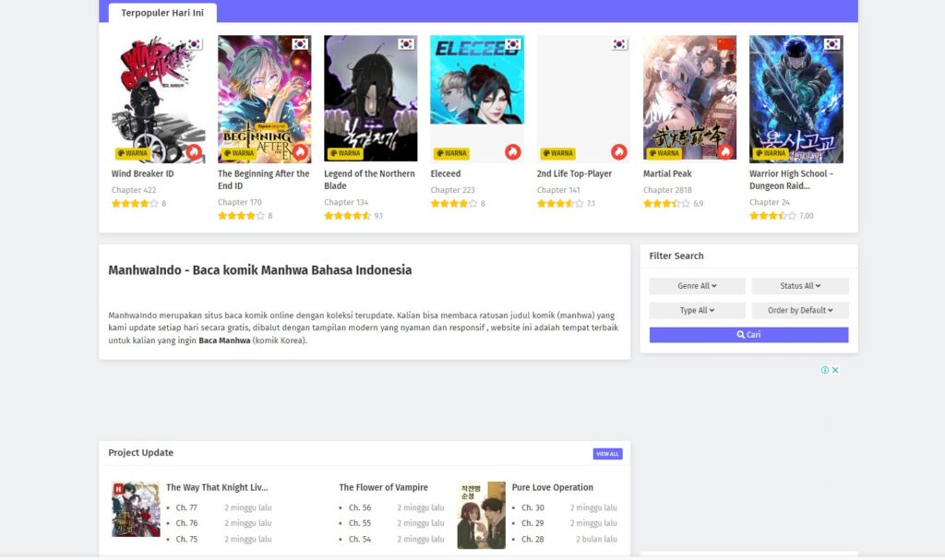
Task: Open Ch. 75 of The Way That Knight
Action: pos(186,540)
